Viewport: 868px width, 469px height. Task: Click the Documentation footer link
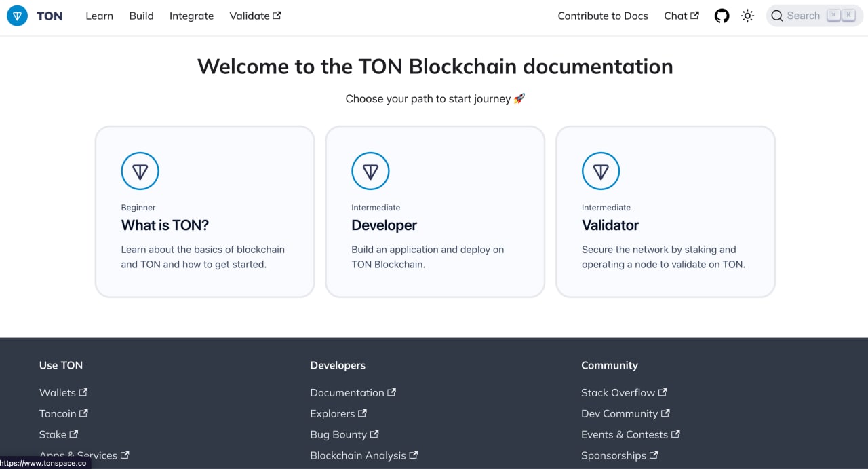point(353,392)
